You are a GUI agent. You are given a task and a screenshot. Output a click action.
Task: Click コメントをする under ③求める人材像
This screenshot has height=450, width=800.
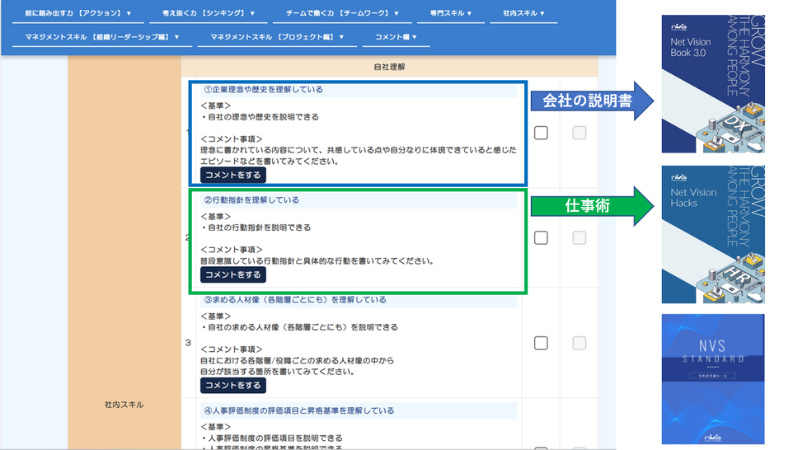click(x=233, y=385)
